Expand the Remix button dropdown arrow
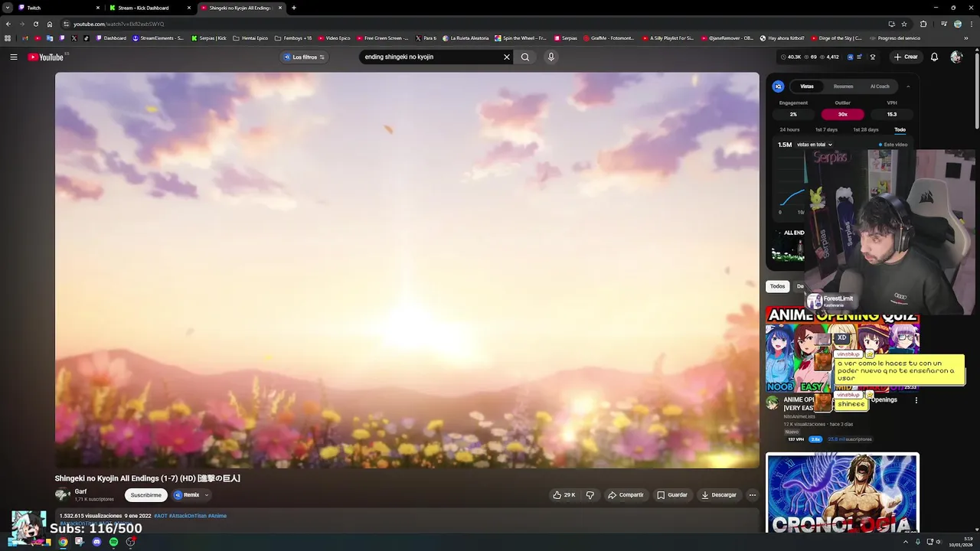The image size is (980, 551). pyautogui.click(x=206, y=495)
